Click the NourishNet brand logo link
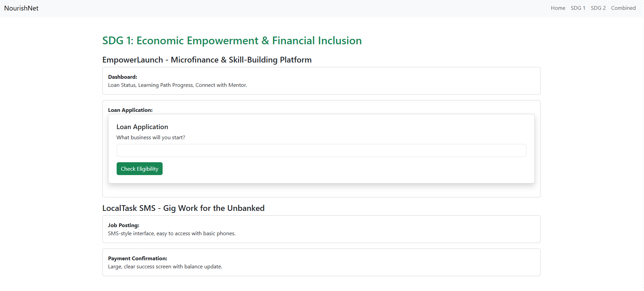Image resolution: width=644 pixels, height=291 pixels. (21, 8)
